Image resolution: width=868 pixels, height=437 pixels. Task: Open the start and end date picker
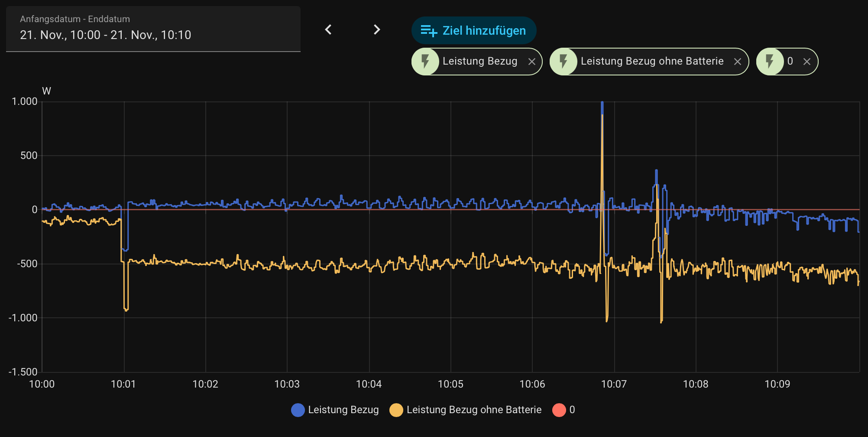point(153,29)
